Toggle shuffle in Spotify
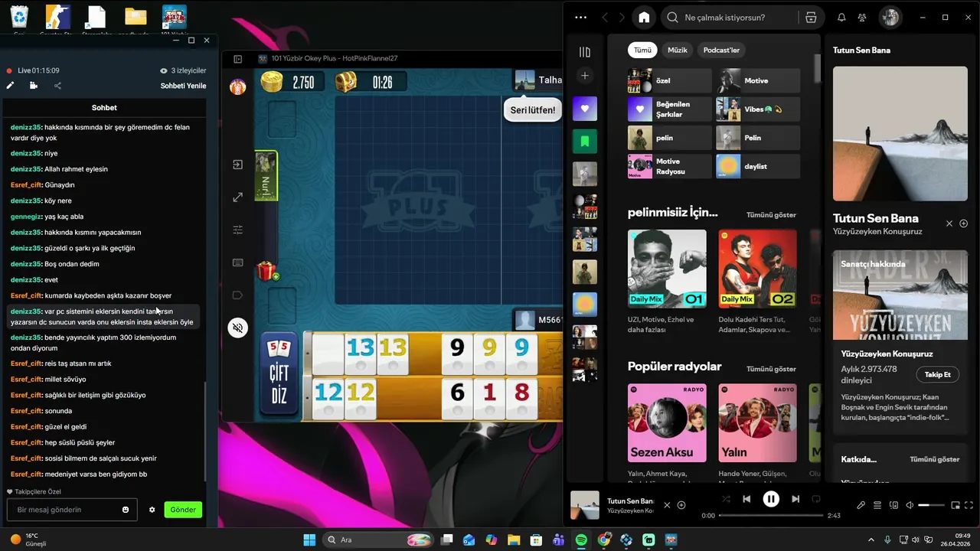This screenshot has height=551, width=980. click(726, 499)
